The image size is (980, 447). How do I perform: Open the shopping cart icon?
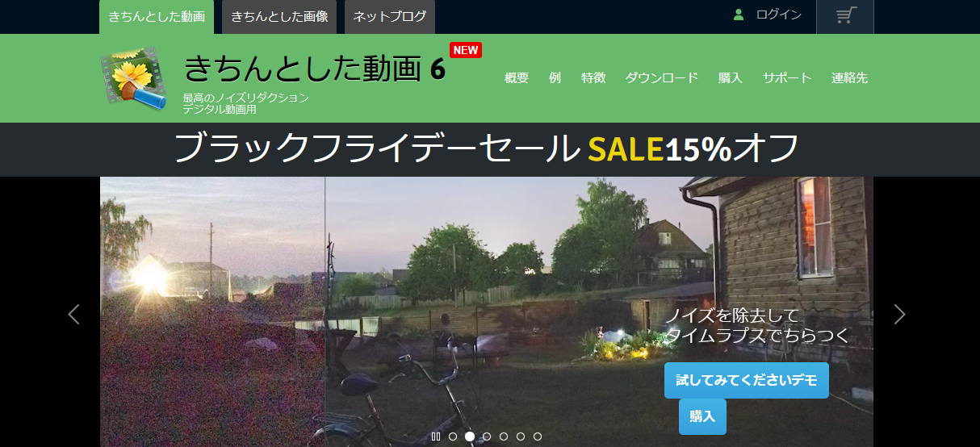(845, 15)
